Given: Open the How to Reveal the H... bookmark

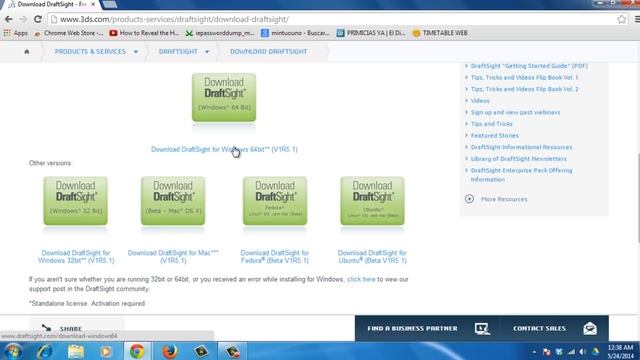Looking at the screenshot, I should point(144,33).
